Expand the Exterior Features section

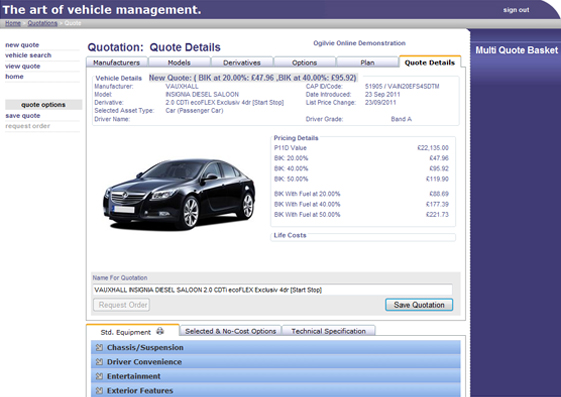275,391
